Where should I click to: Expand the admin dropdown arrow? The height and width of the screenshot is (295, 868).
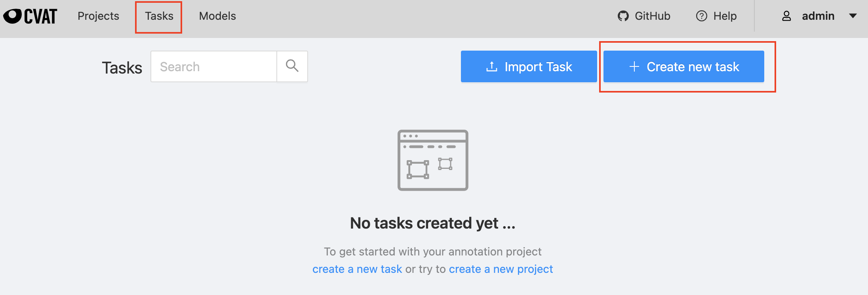(x=853, y=16)
